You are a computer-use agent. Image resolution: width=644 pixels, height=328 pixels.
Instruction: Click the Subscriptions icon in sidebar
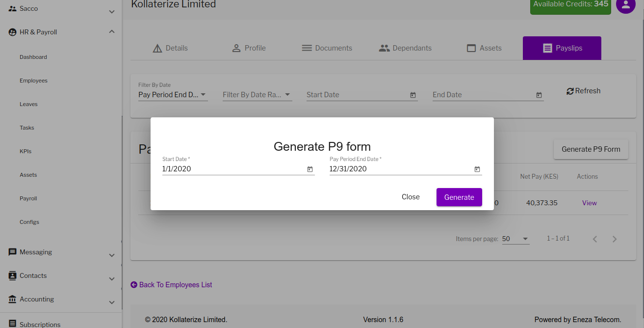[13, 324]
